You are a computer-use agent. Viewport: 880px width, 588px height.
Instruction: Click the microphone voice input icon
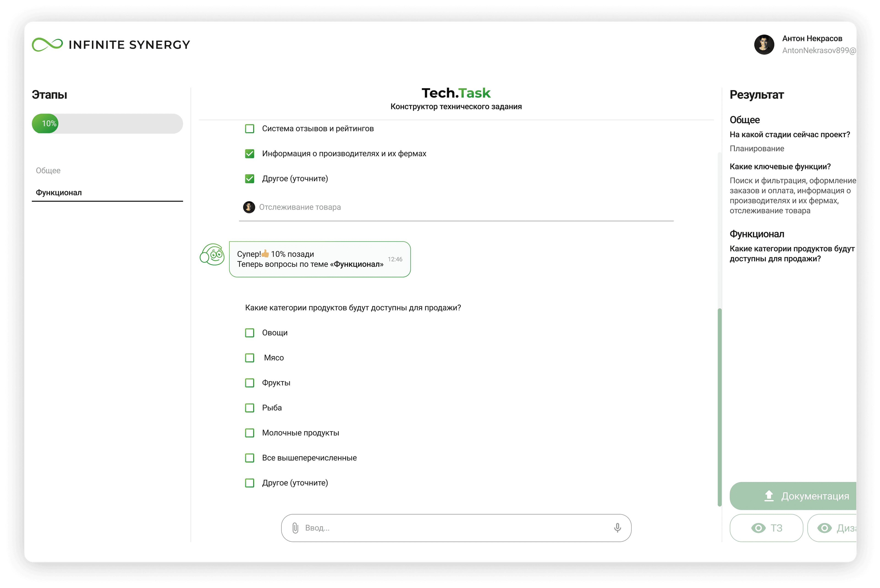(x=617, y=528)
